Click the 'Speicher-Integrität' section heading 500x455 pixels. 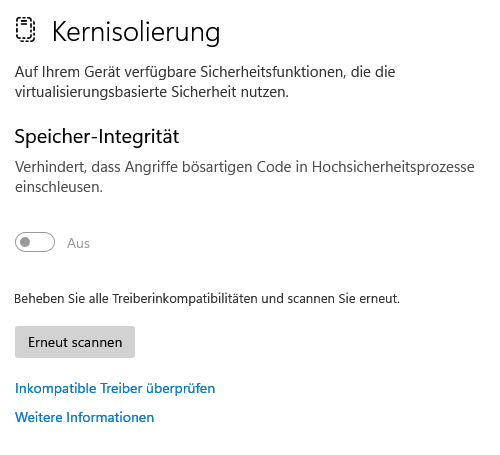click(x=97, y=136)
